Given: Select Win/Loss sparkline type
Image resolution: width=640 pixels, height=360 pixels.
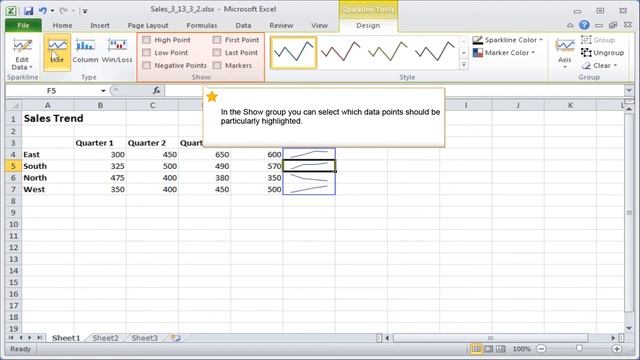Looking at the screenshot, I should coord(117,52).
